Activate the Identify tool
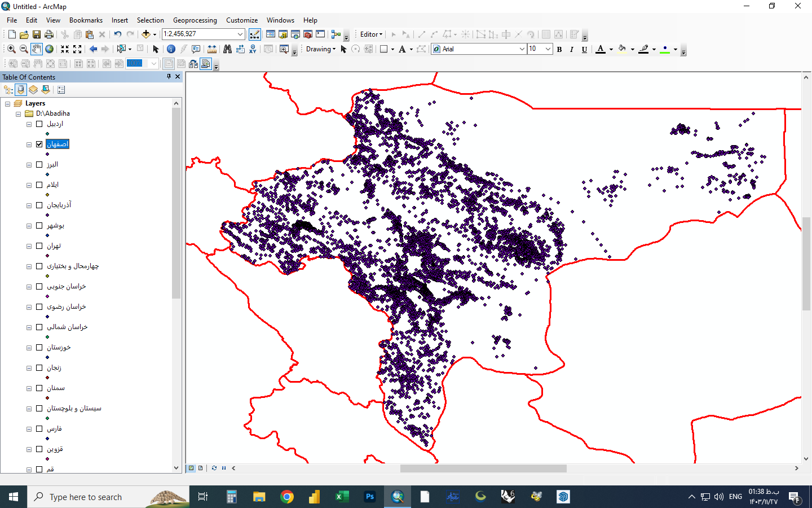Image resolution: width=812 pixels, height=508 pixels. [x=171, y=49]
